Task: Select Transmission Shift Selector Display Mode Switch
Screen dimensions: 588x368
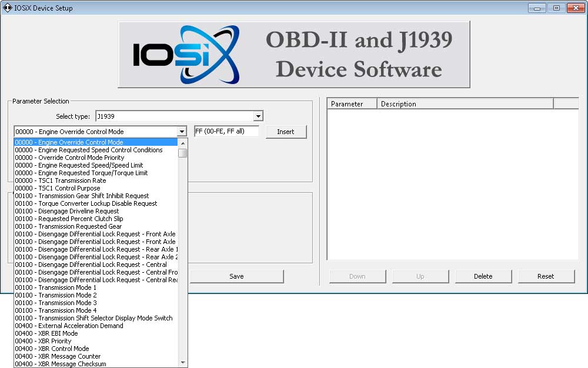Action: (96, 318)
